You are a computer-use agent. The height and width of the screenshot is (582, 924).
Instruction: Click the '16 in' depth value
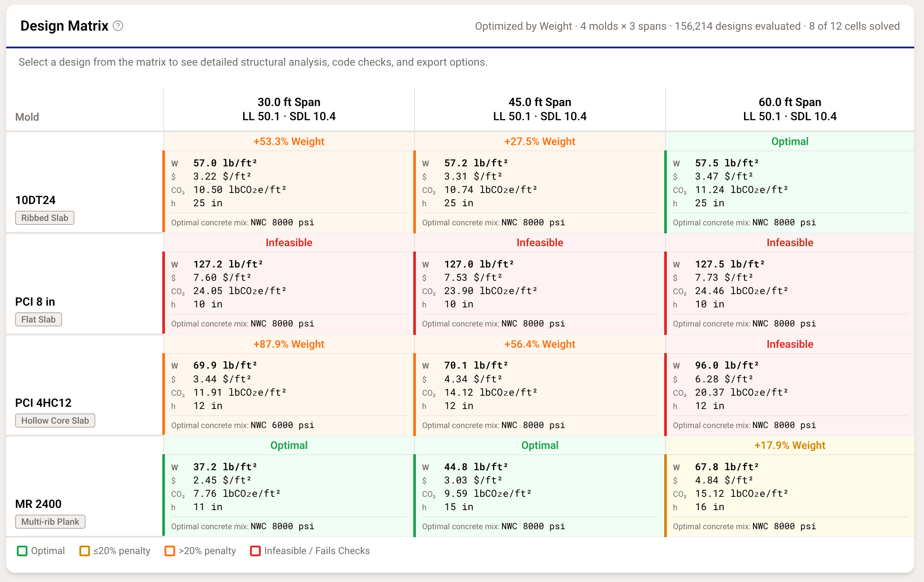710,507
